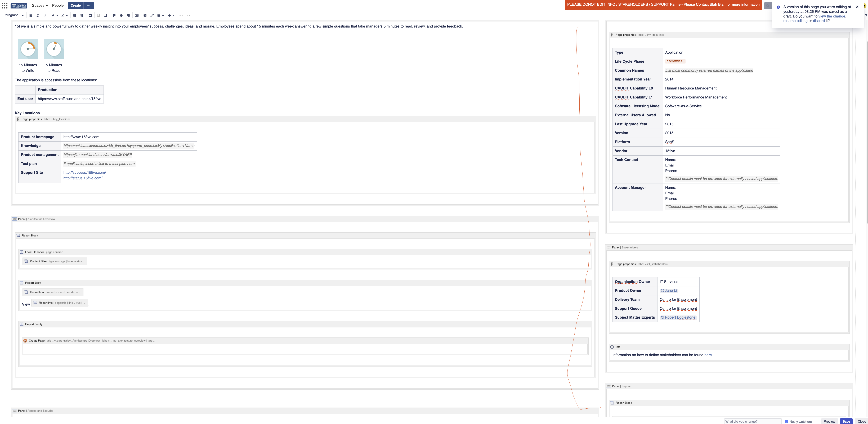Click the search field in header

click(768, 6)
